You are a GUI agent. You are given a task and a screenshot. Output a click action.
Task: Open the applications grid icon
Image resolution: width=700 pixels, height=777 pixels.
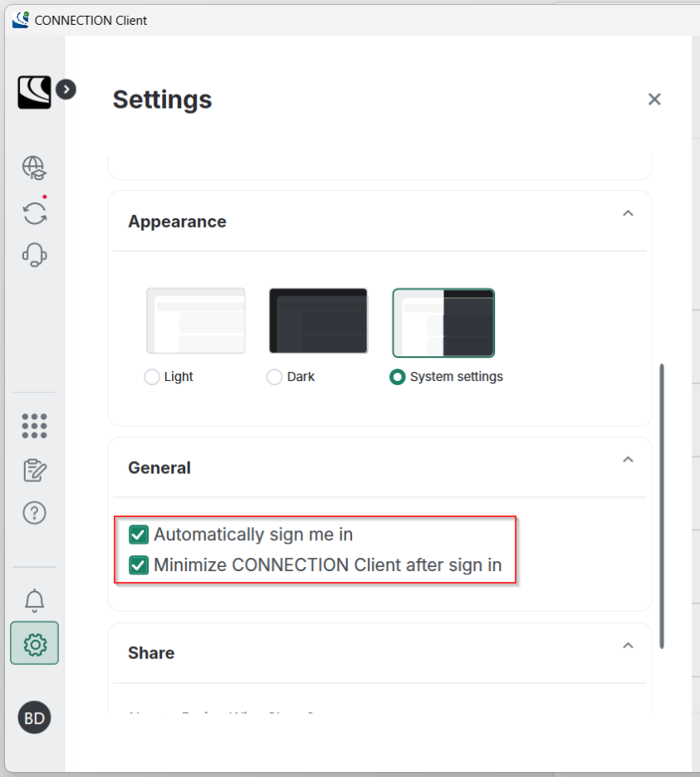click(35, 426)
